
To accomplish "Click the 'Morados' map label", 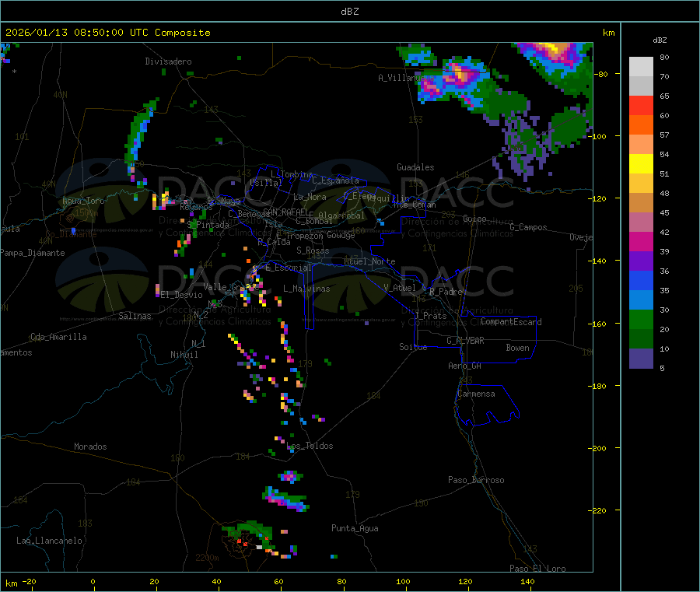I will click(90, 447).
